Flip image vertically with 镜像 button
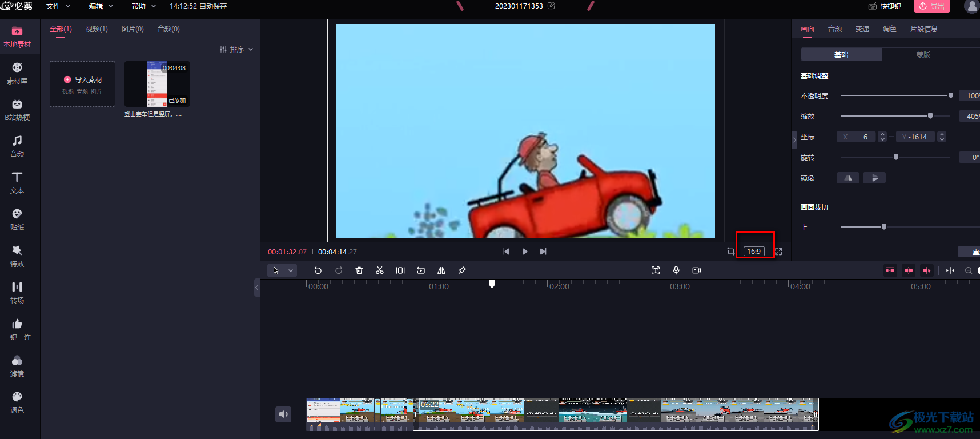980x439 pixels. [x=874, y=178]
